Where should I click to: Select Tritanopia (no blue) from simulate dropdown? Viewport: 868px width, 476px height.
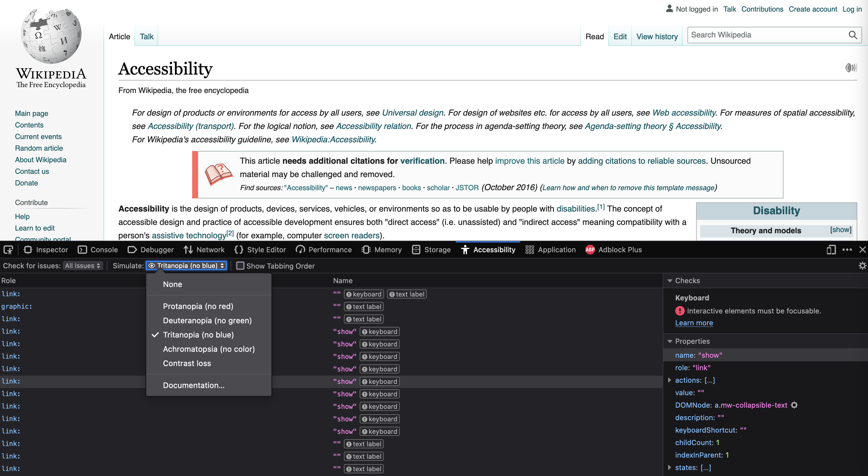click(198, 335)
